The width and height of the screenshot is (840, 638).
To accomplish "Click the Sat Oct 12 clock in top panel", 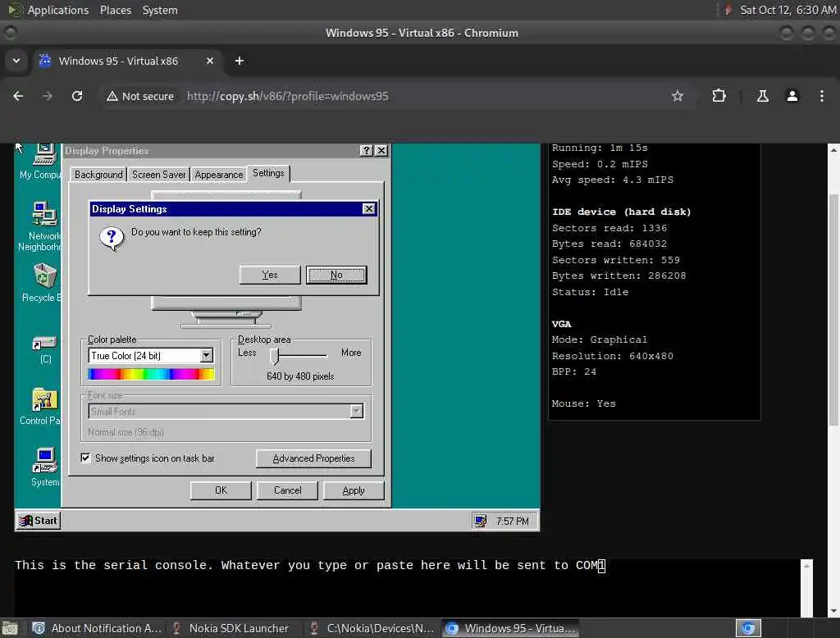I will pyautogui.click(x=787, y=10).
